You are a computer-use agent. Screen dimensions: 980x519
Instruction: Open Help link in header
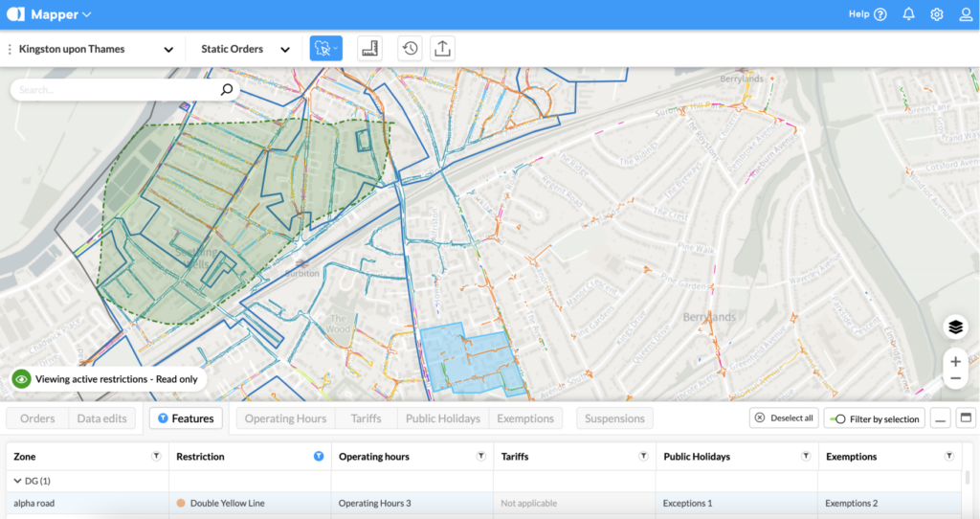(x=867, y=14)
